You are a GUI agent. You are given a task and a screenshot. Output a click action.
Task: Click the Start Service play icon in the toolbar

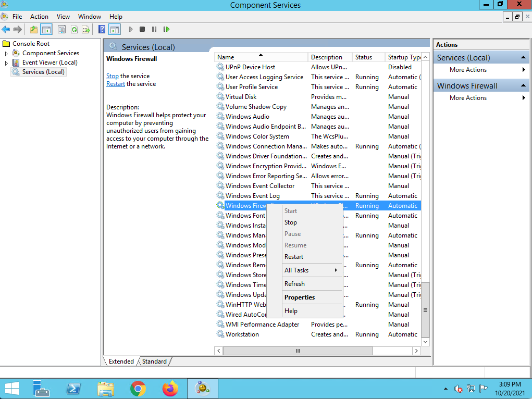[x=131, y=30]
